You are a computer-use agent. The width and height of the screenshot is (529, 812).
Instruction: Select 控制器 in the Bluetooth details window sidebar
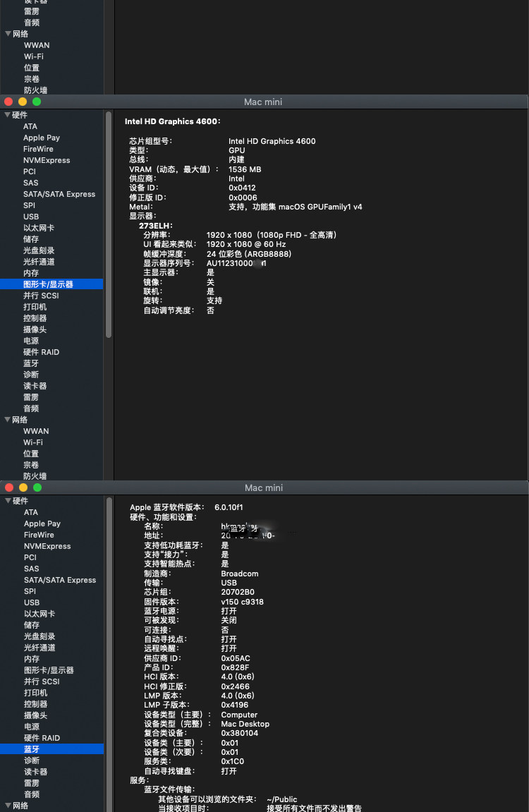pyautogui.click(x=35, y=704)
